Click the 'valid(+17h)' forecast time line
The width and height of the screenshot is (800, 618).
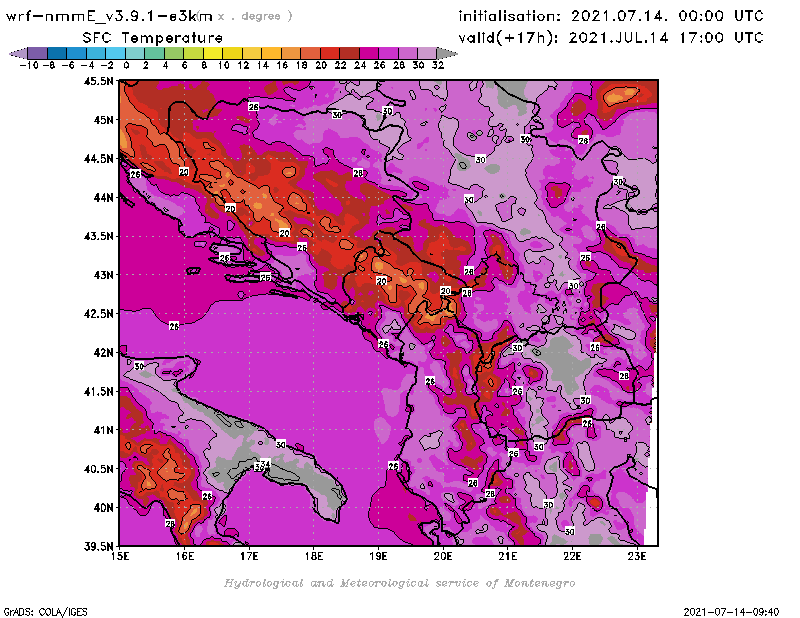point(611,38)
